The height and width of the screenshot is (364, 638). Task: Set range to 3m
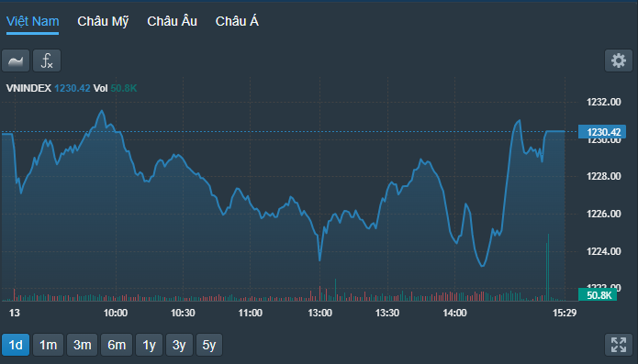(x=83, y=345)
